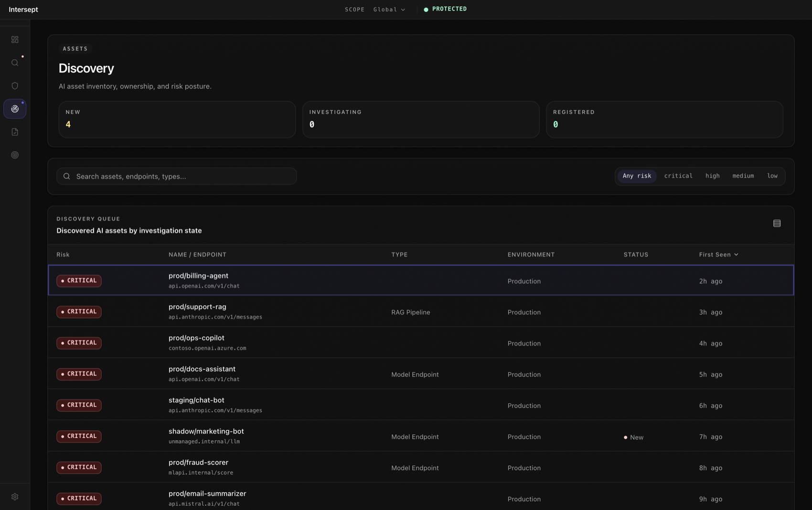The image size is (812, 510).
Task: Click mlapi.internal/score endpoint text
Action: (x=201, y=473)
